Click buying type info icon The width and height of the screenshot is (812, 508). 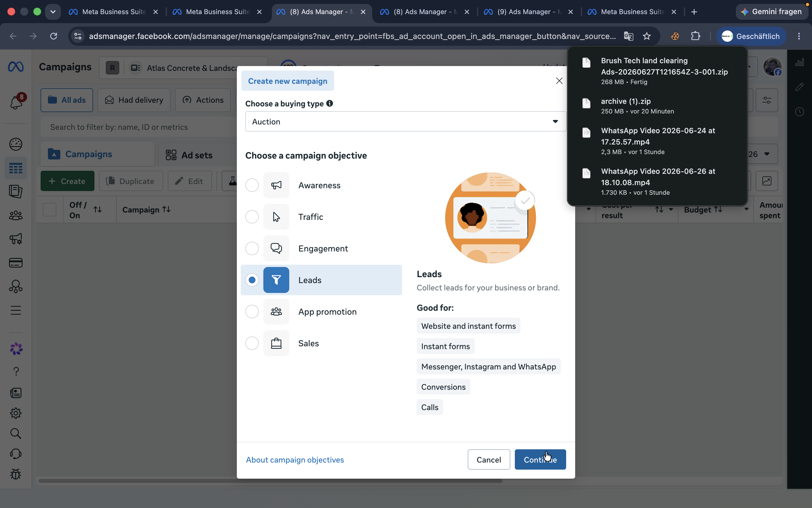pos(330,104)
